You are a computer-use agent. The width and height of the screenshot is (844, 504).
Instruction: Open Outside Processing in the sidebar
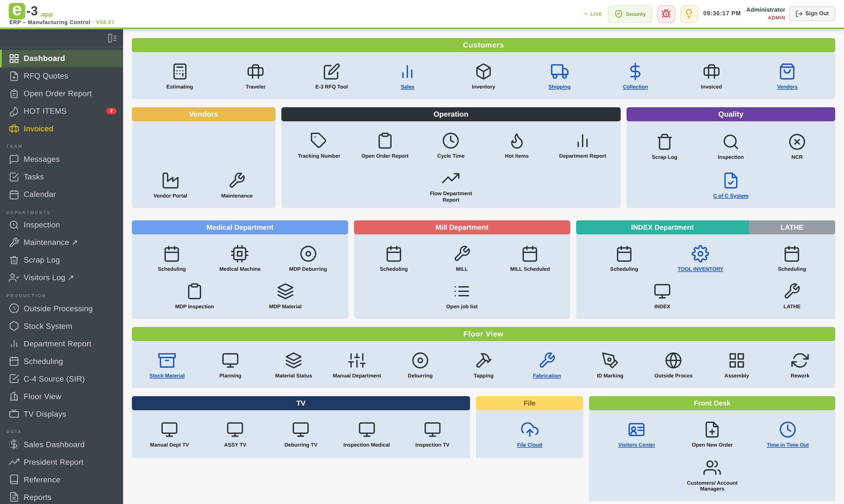point(62,309)
